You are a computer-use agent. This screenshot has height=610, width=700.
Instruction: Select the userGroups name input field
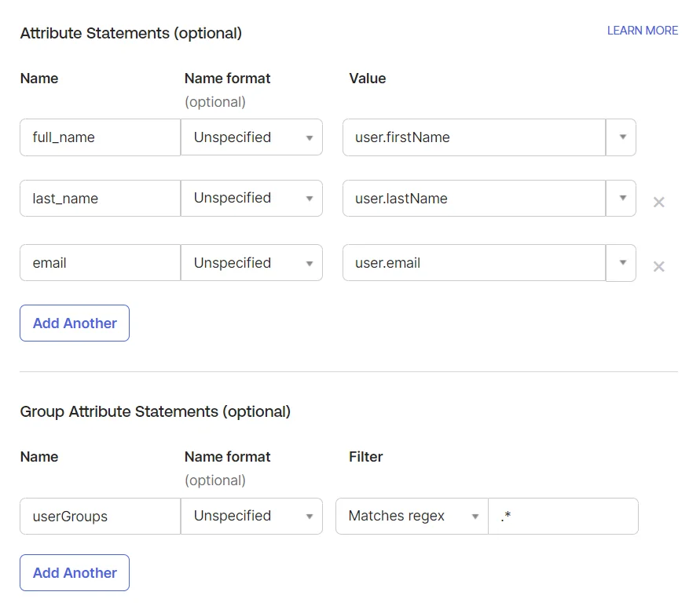click(x=99, y=516)
